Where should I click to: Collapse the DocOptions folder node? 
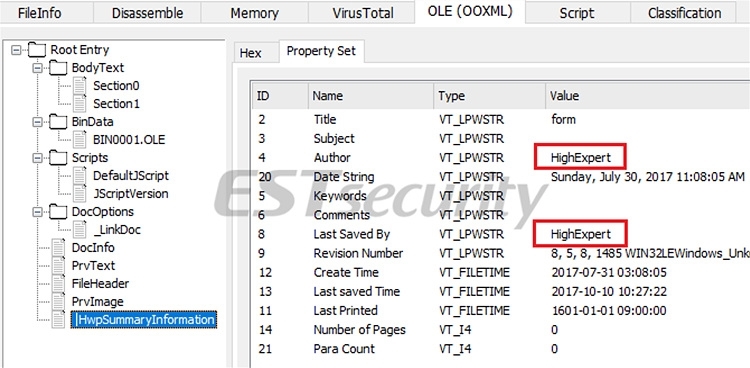pyautogui.click(x=37, y=212)
